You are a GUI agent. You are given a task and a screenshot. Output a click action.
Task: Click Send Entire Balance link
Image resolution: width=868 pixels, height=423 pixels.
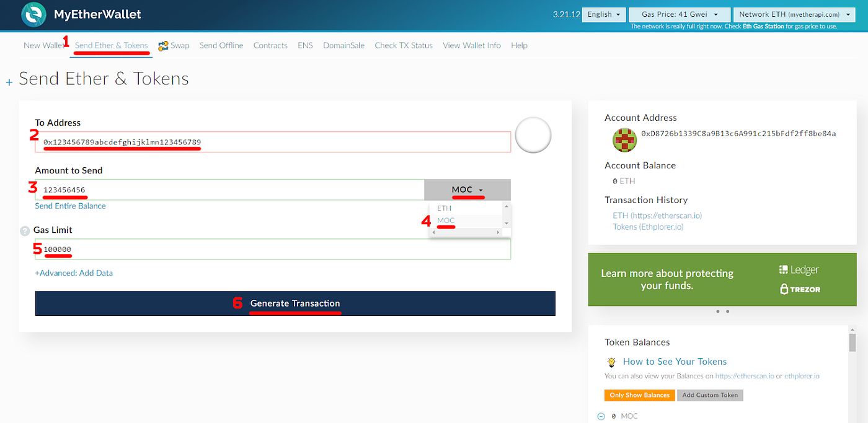(70, 206)
